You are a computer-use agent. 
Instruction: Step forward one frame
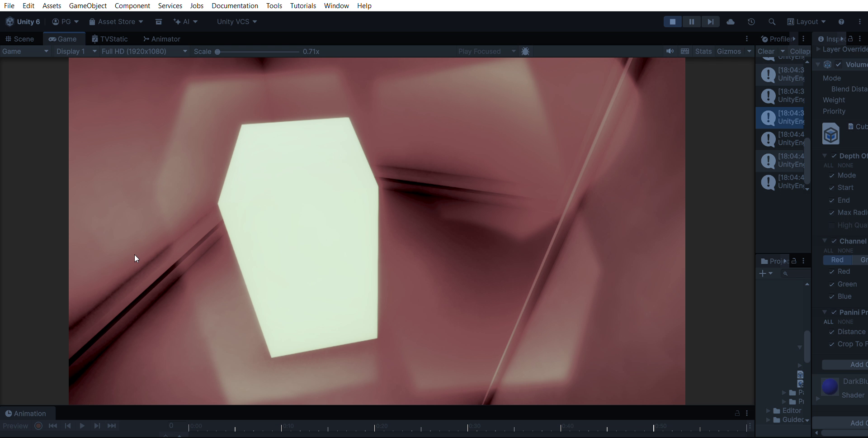coord(710,22)
